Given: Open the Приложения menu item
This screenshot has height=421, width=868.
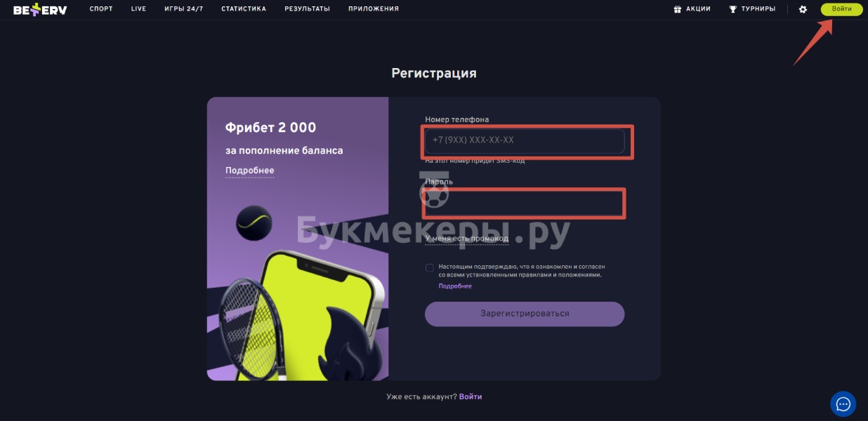Looking at the screenshot, I should tap(374, 9).
